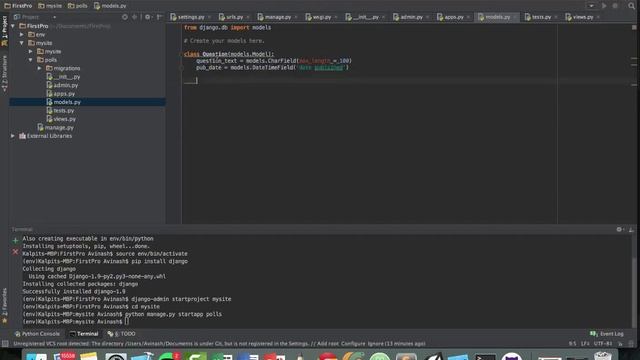This screenshot has width=640, height=360.
Task: Click the hide Terminal panel icon
Action: click(631, 229)
